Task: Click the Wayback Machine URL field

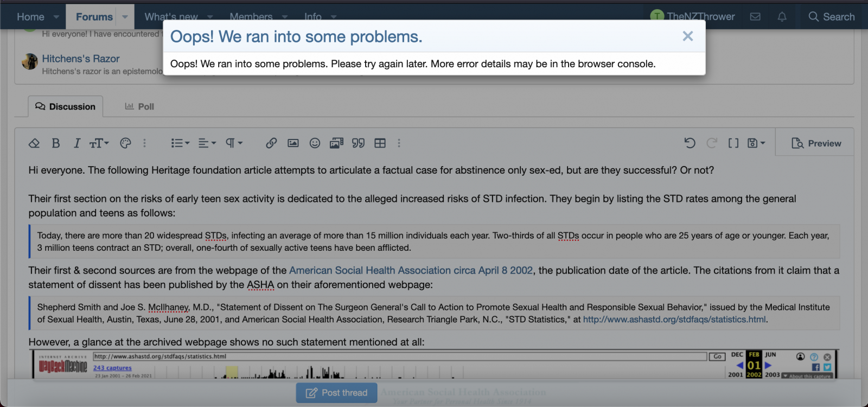Action: 400,357
